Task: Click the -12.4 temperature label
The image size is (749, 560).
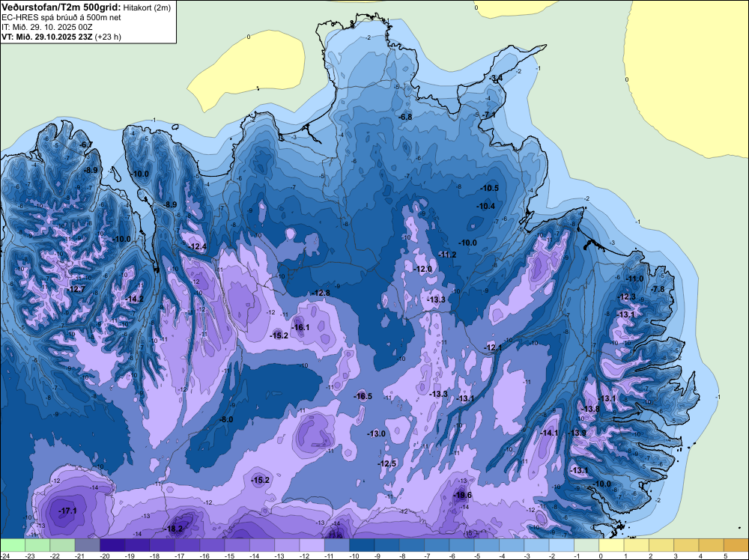Action: coord(198,247)
